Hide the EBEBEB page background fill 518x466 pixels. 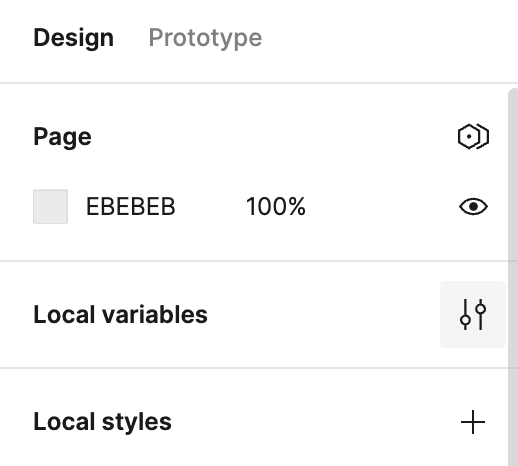[473, 207]
